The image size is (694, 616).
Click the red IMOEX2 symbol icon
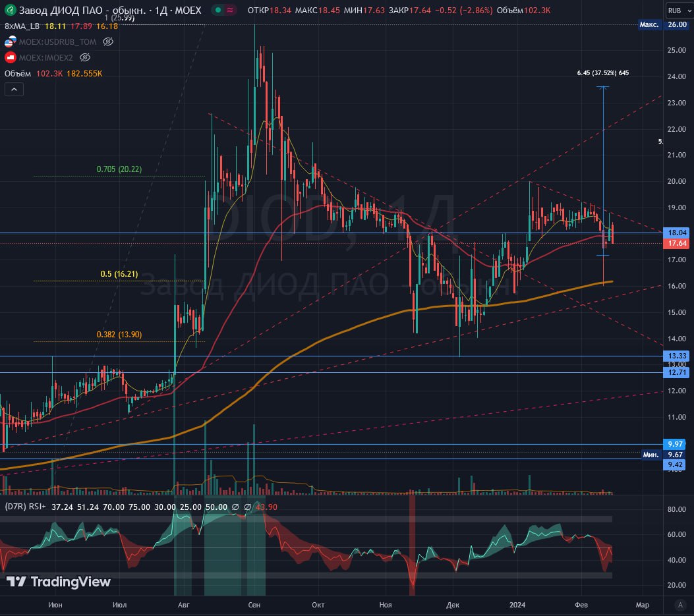[x=10, y=57]
